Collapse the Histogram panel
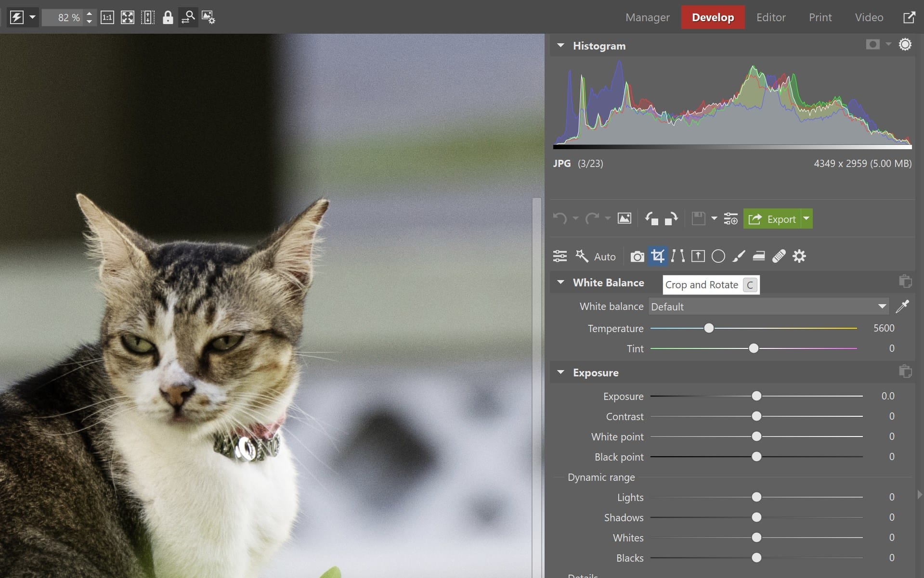 coord(560,46)
